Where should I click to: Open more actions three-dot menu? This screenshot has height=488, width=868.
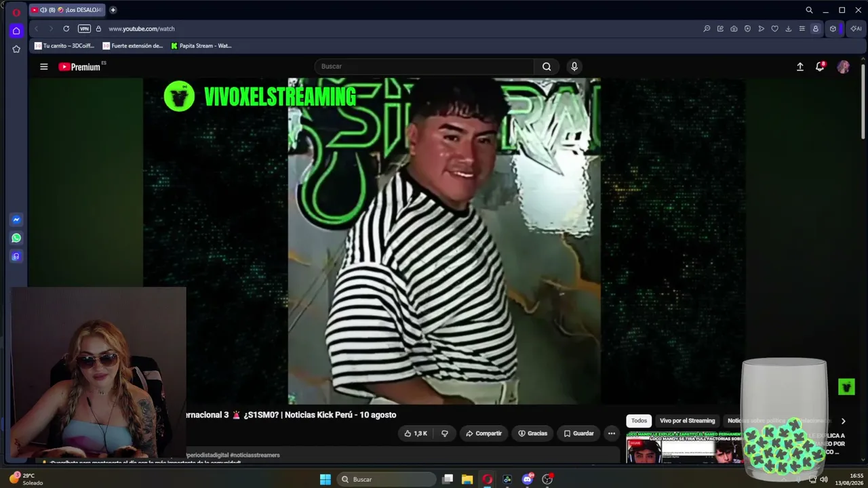click(x=611, y=433)
